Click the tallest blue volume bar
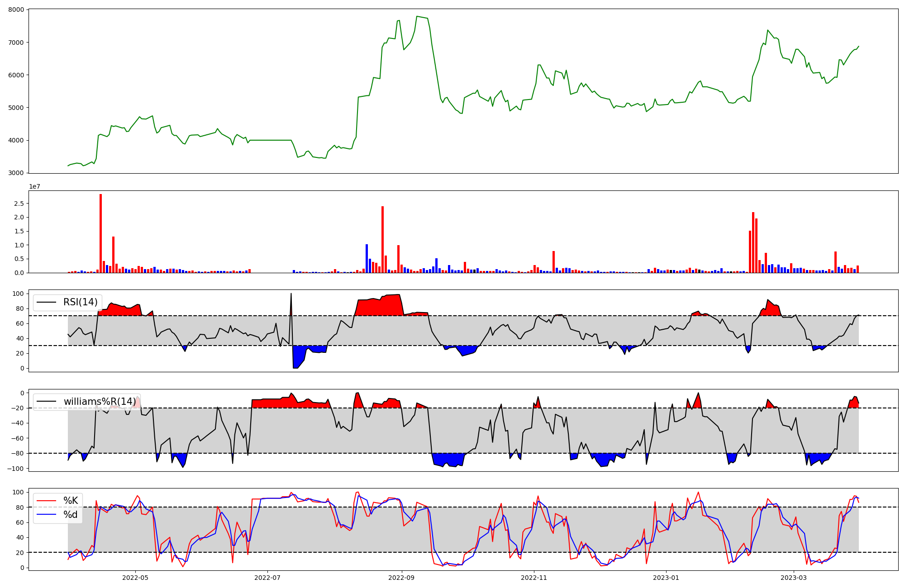 pyautogui.click(x=367, y=259)
